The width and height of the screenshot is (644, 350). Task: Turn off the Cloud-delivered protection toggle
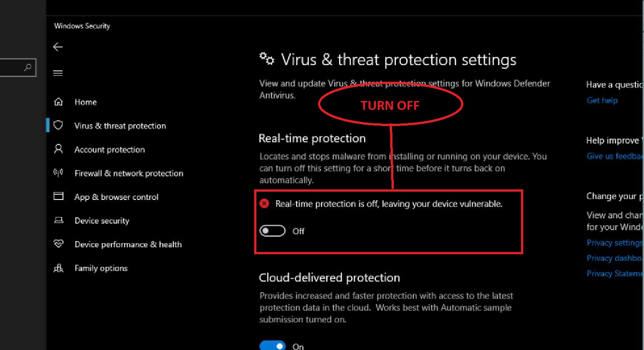click(x=272, y=346)
